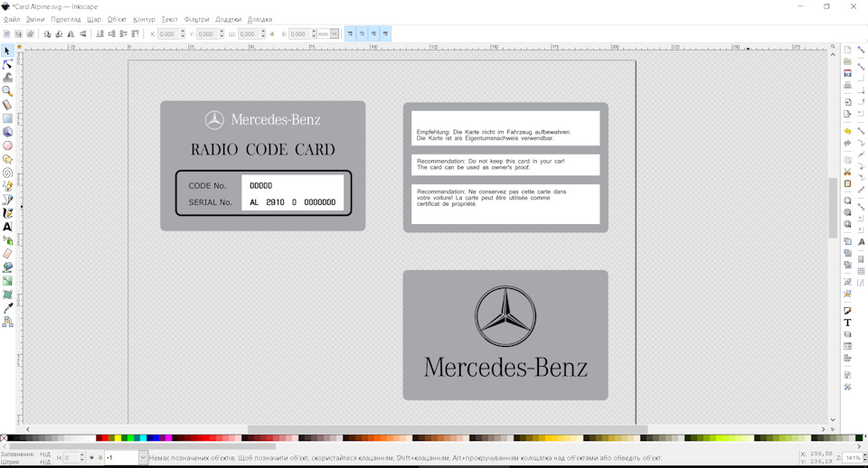Image resolution: width=868 pixels, height=468 pixels.
Task: Select the Pencil freehand tool
Action: [x=7, y=186]
